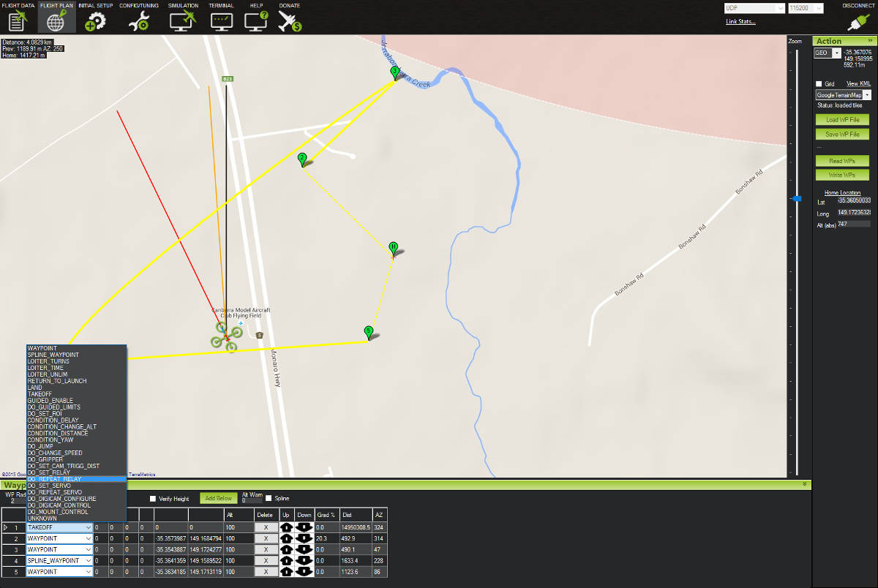Click the map zoom slider handle
Image resolution: width=878 pixels, height=588 pixels.
797,199
